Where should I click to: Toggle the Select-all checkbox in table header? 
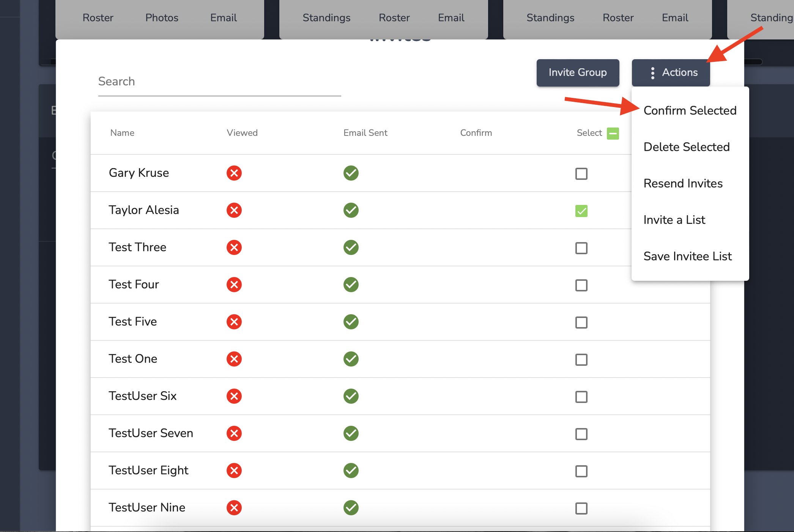613,133
